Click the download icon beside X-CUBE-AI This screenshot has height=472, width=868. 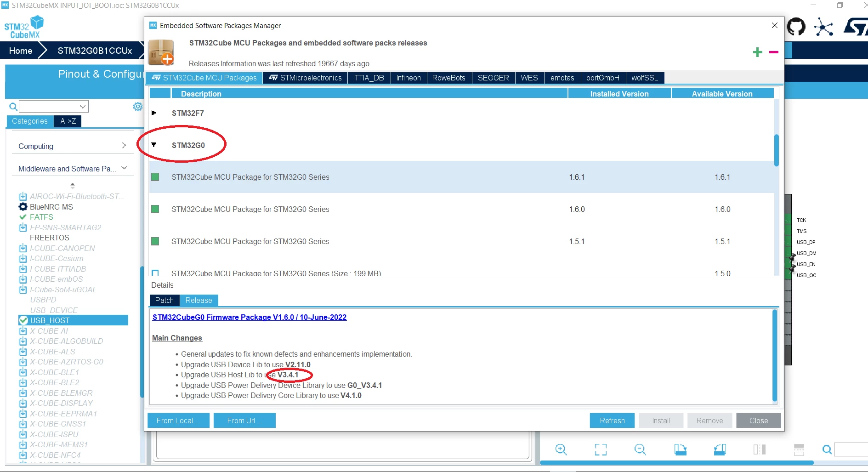tap(23, 331)
